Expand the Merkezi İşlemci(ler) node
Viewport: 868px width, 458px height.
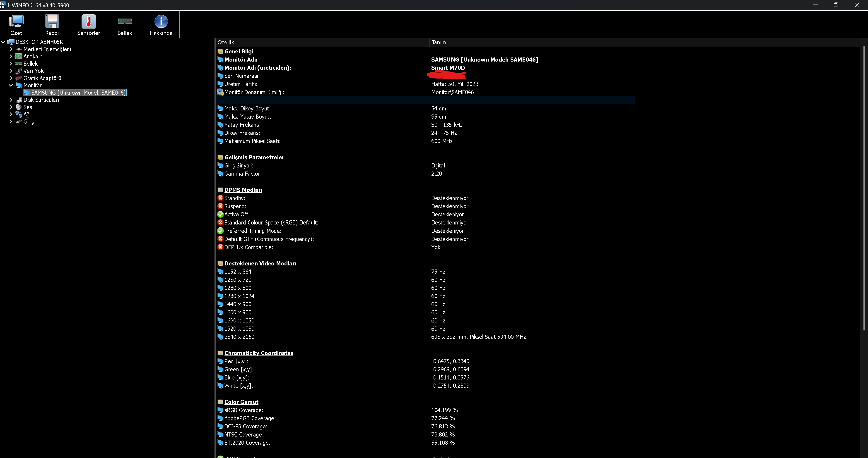click(11, 49)
